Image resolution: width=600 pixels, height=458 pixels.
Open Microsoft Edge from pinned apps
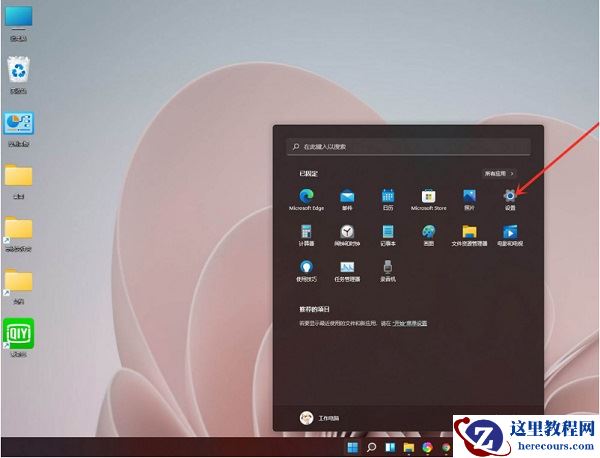(307, 199)
